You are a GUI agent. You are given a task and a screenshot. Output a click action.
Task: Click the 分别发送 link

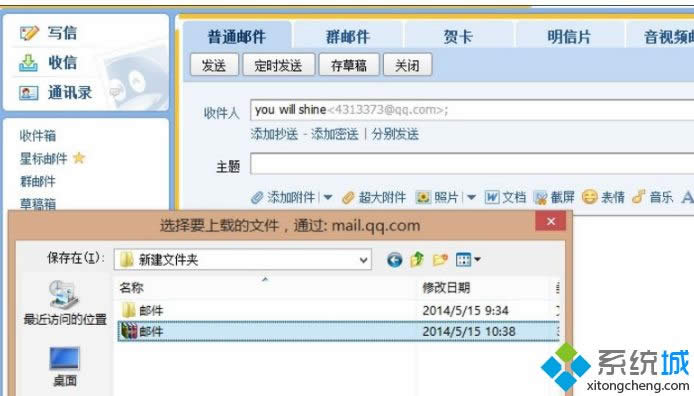395,134
